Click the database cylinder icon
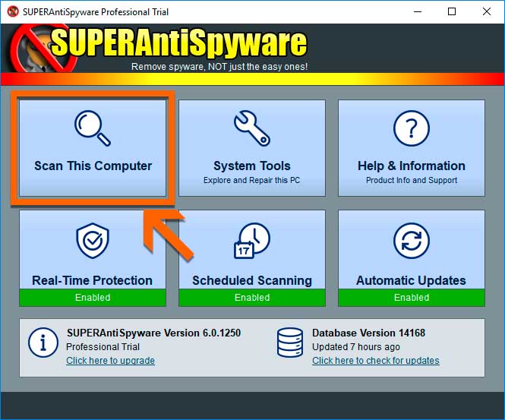The image size is (505, 420). pyautogui.click(x=290, y=343)
